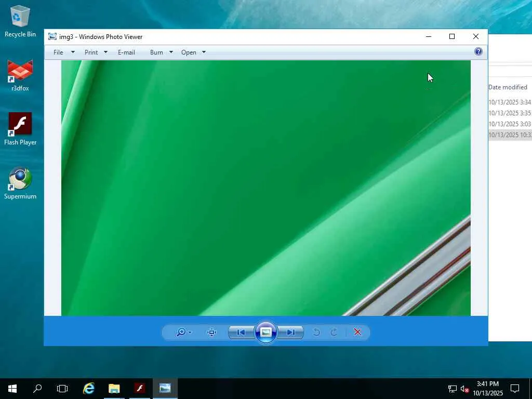Go to the next photo
This screenshot has width=532, height=399.
click(x=290, y=332)
